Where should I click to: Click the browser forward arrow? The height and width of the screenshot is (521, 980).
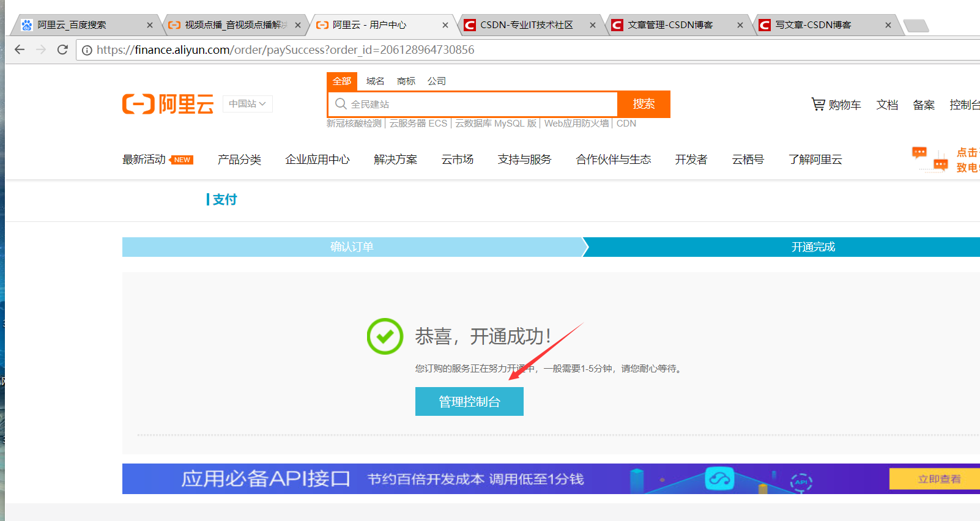pyautogui.click(x=41, y=50)
